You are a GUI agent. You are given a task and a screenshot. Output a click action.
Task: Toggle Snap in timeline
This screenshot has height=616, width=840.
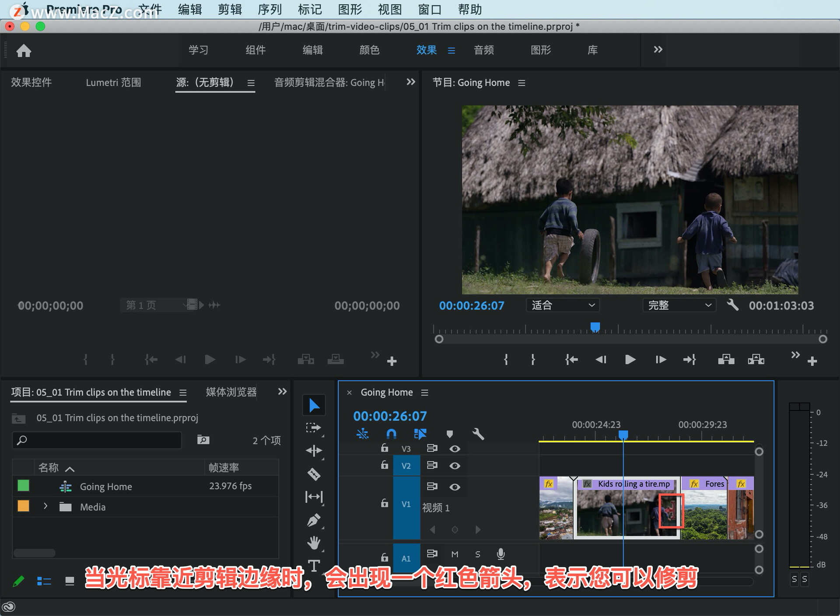[x=391, y=434]
